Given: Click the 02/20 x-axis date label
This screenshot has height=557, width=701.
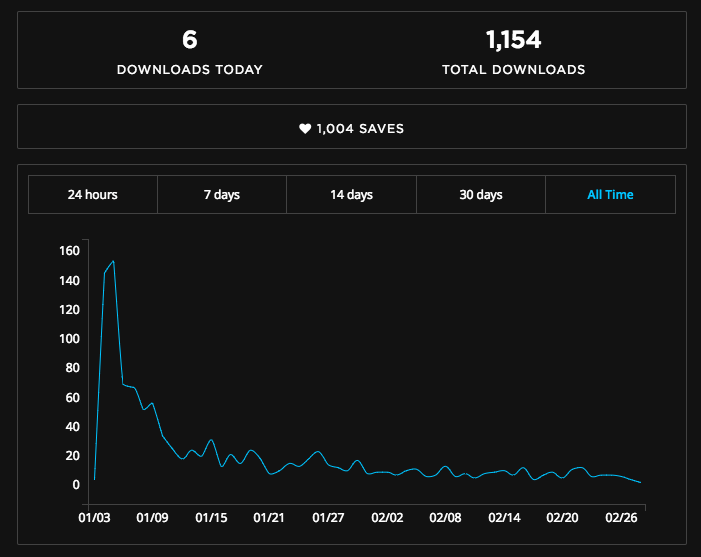Looking at the screenshot, I should tap(562, 518).
